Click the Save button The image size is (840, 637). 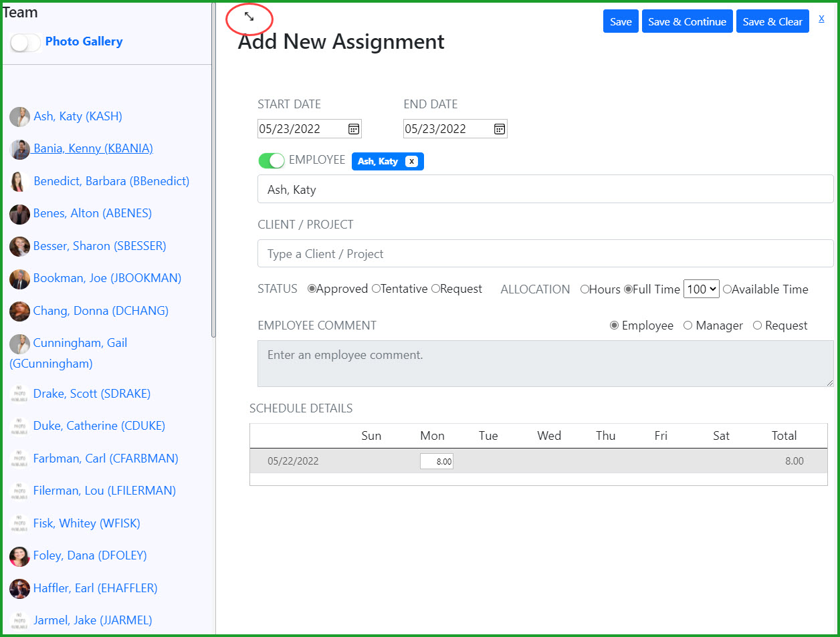(x=621, y=21)
